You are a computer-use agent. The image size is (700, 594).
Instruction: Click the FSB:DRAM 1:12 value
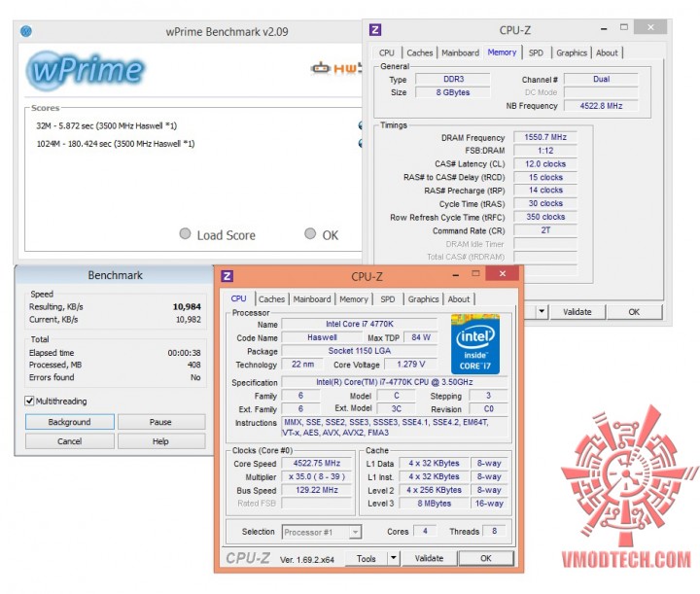click(x=545, y=151)
